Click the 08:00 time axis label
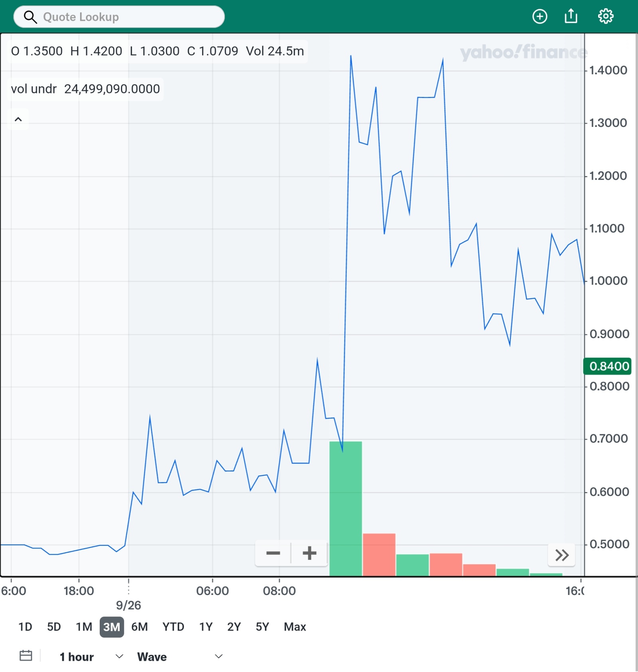The width and height of the screenshot is (638, 672). click(x=279, y=591)
